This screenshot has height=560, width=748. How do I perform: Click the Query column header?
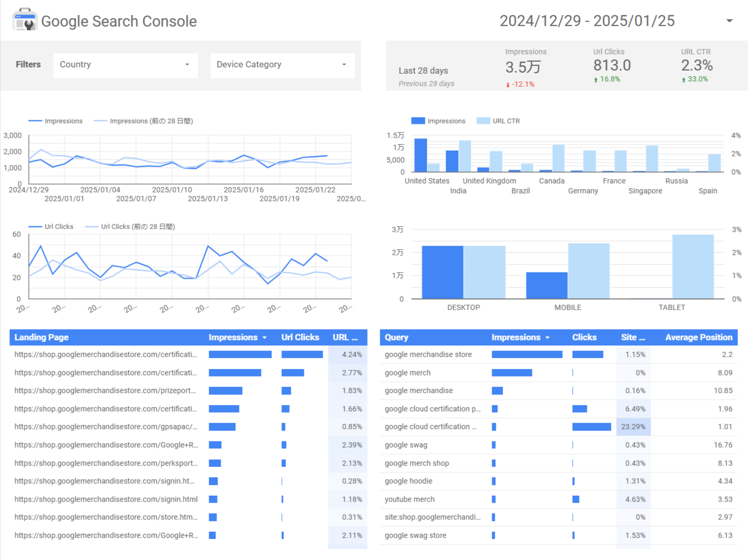[396, 337]
